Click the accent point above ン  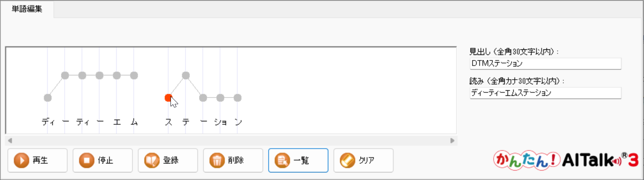(x=237, y=98)
